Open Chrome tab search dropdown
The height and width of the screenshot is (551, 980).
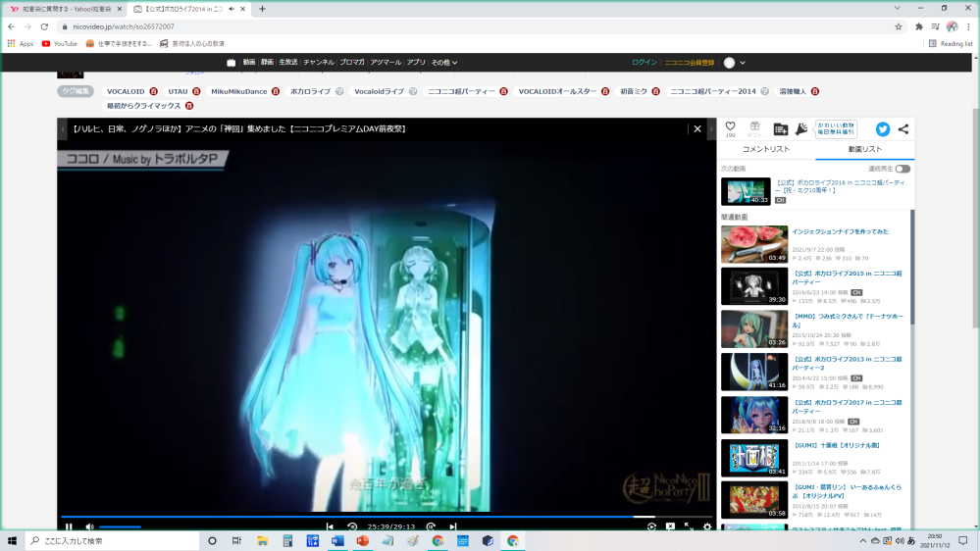tap(897, 9)
